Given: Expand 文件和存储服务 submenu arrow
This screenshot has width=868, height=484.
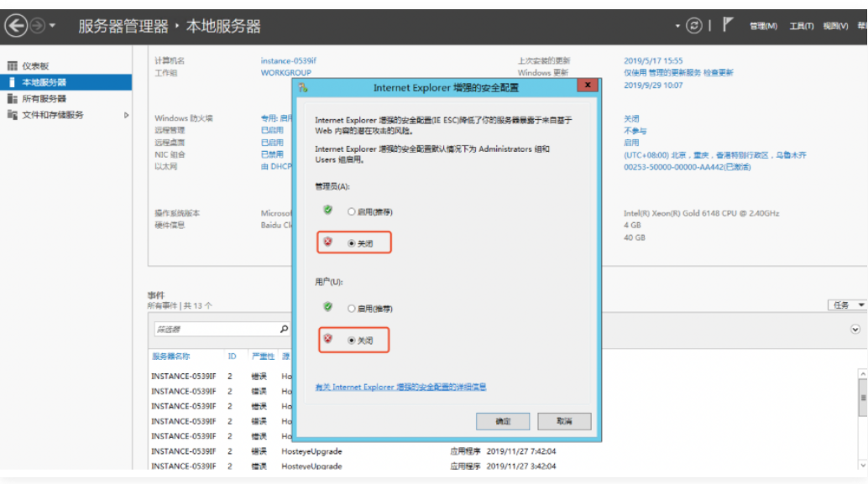Looking at the screenshot, I should [x=127, y=115].
